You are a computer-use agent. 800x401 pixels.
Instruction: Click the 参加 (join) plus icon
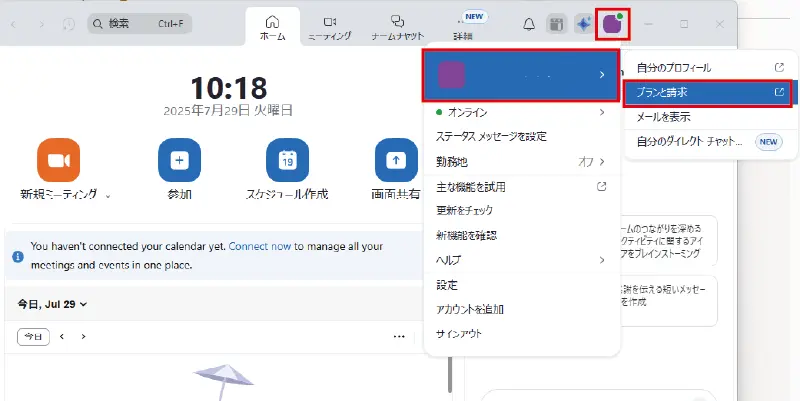tap(179, 160)
